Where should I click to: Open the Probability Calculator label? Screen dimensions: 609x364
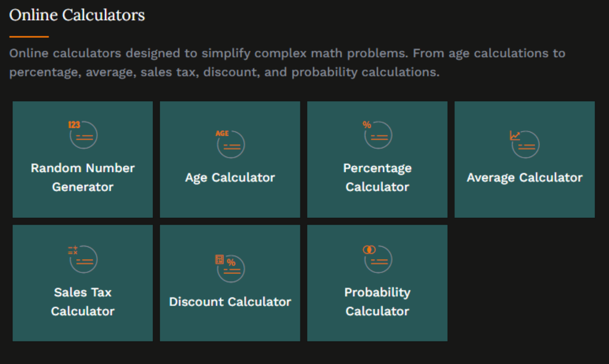tap(377, 302)
